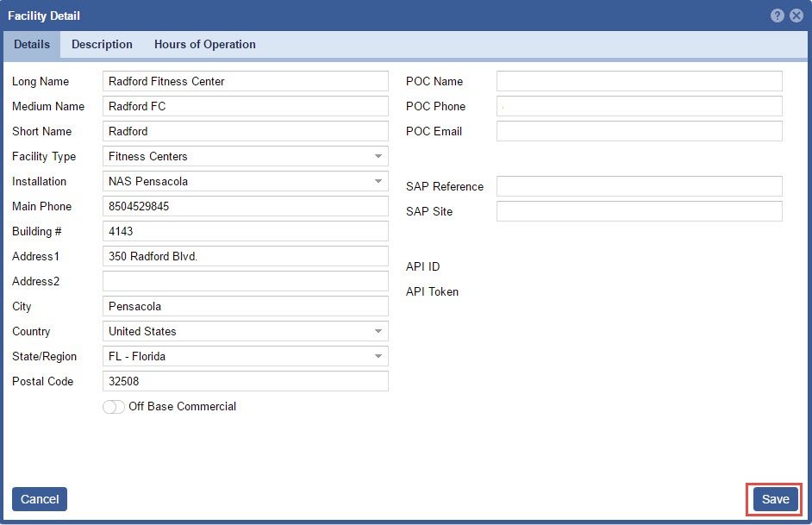Select the Details tab
Image resolution: width=812 pixels, height=525 pixels.
(32, 45)
